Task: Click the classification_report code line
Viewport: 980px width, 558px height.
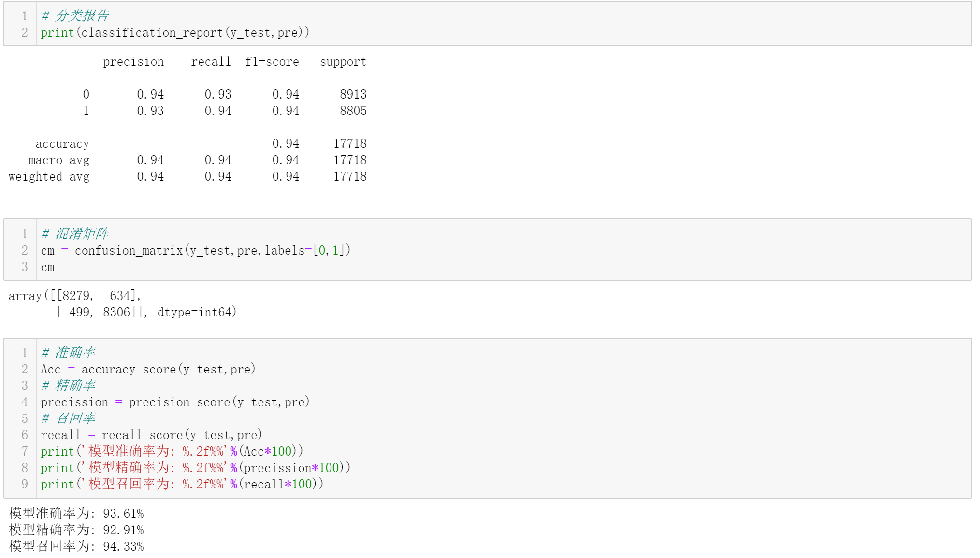Action: point(174,33)
